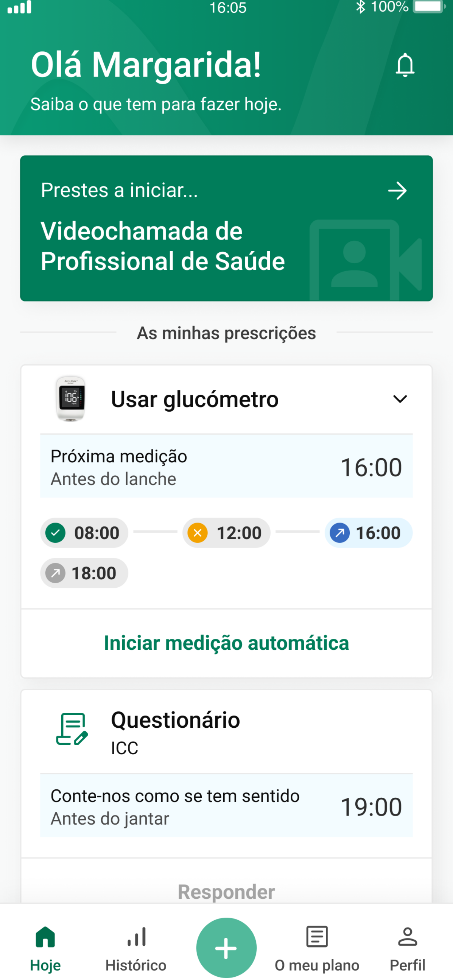The height and width of the screenshot is (980, 453).
Task: Open the Próxima medição 16:00 row
Action: click(x=226, y=466)
